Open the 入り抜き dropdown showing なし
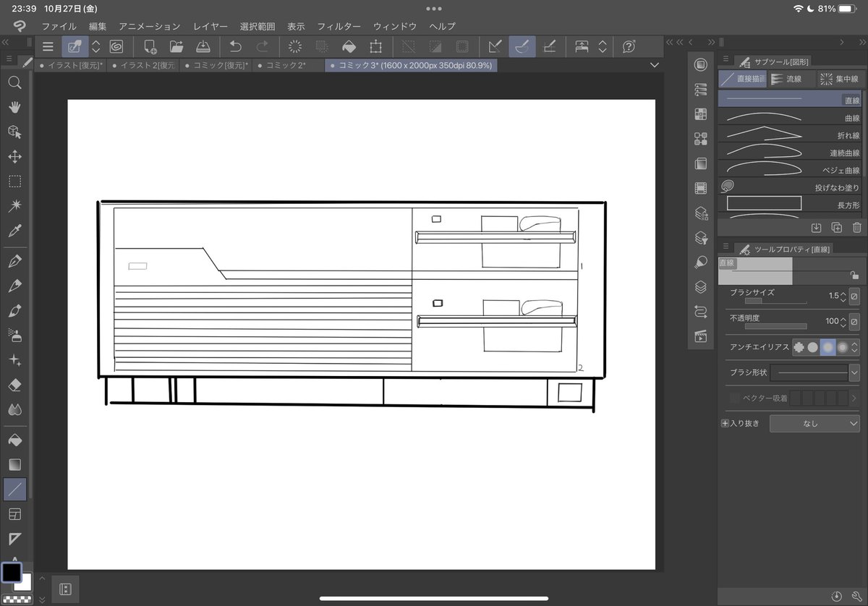The width and height of the screenshot is (868, 606). point(814,424)
